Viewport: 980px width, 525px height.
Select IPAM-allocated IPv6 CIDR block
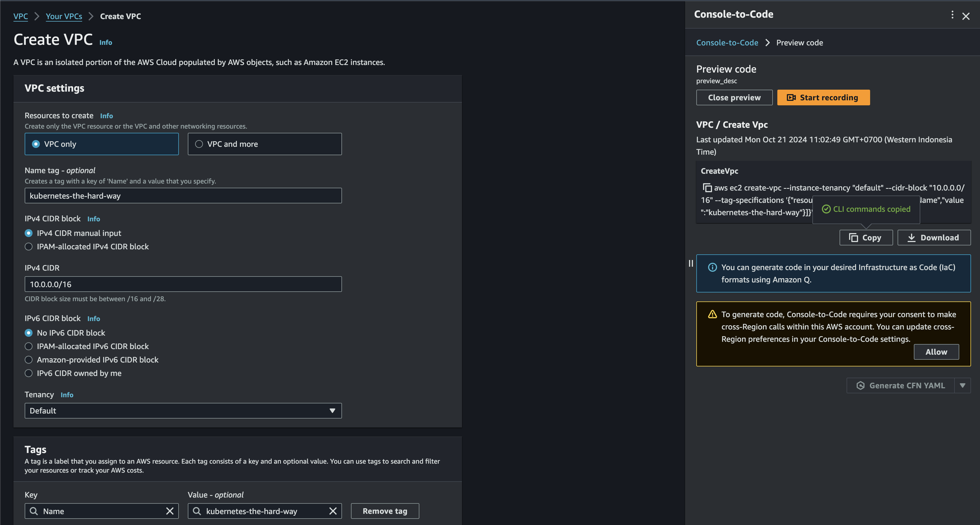[x=29, y=346]
